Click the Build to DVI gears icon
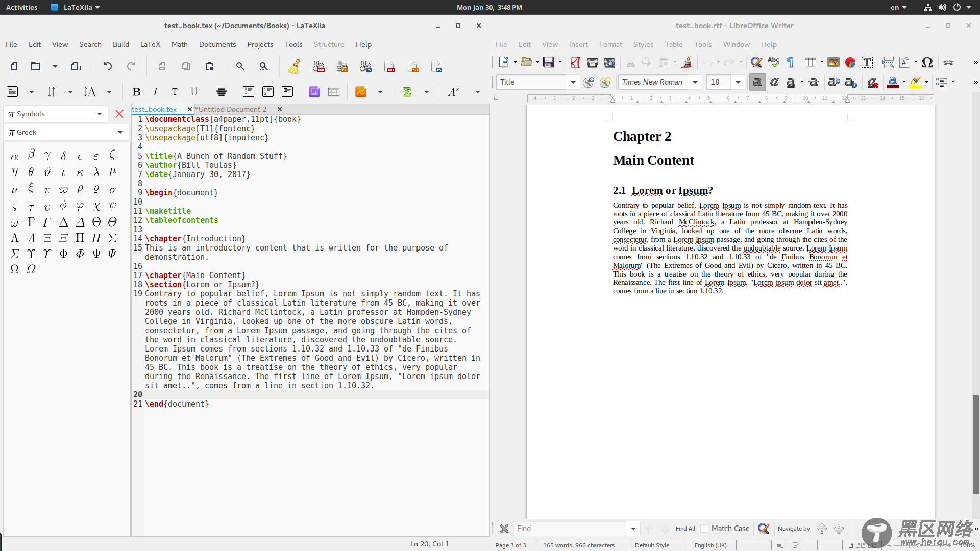Screen dimensions: 980x551 pyautogui.click(x=342, y=66)
